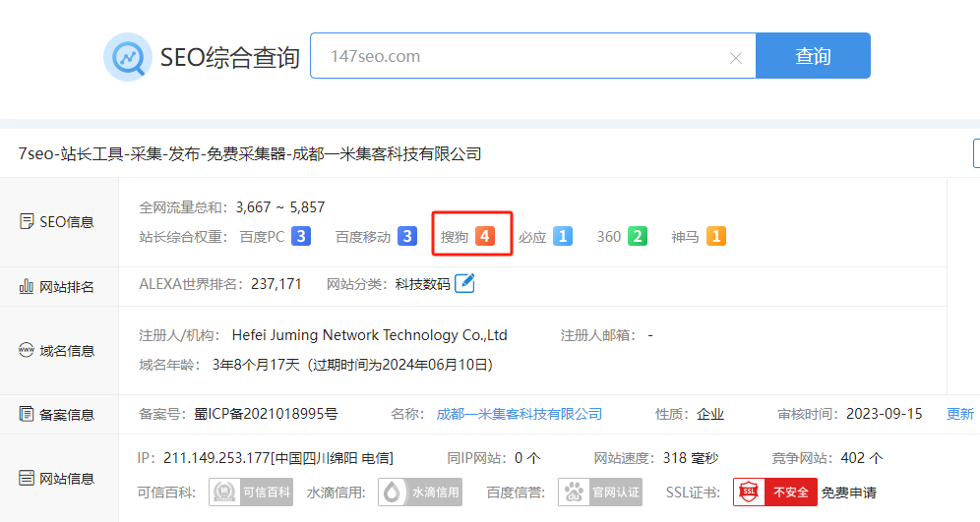The image size is (980, 522).
Task: Click the 更新 link for 备案信息
Action: 960,414
